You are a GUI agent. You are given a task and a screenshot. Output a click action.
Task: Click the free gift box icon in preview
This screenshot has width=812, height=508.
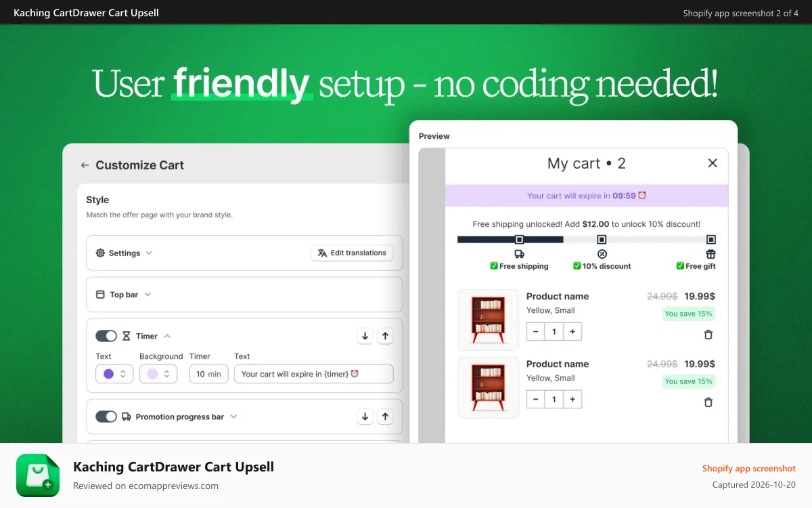coord(710,254)
